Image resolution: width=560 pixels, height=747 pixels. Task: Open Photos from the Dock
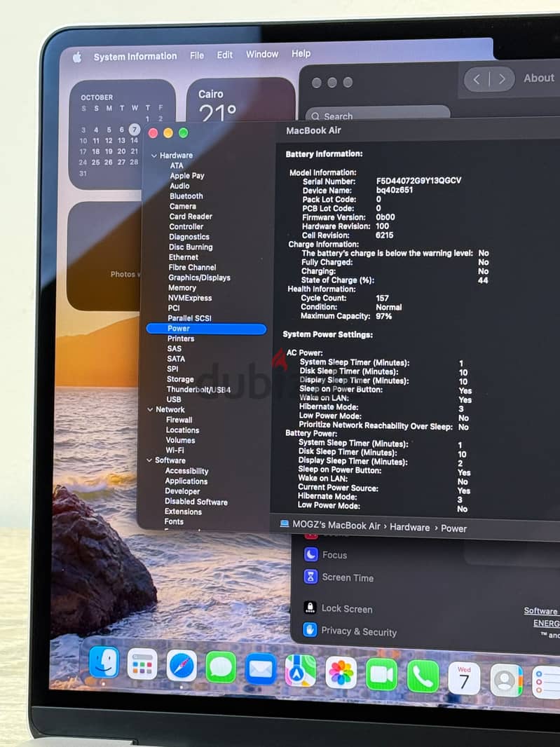pyautogui.click(x=341, y=673)
